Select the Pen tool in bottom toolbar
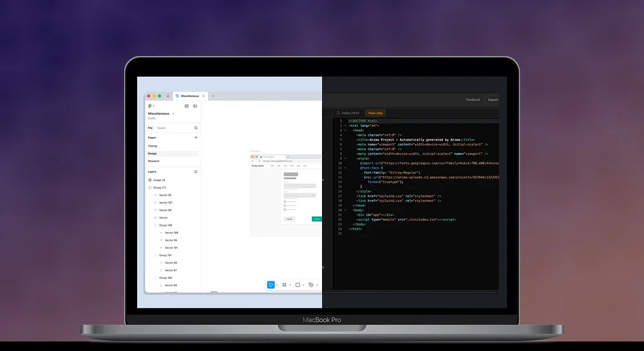Screen dimensions: 644x351 [x=311, y=285]
